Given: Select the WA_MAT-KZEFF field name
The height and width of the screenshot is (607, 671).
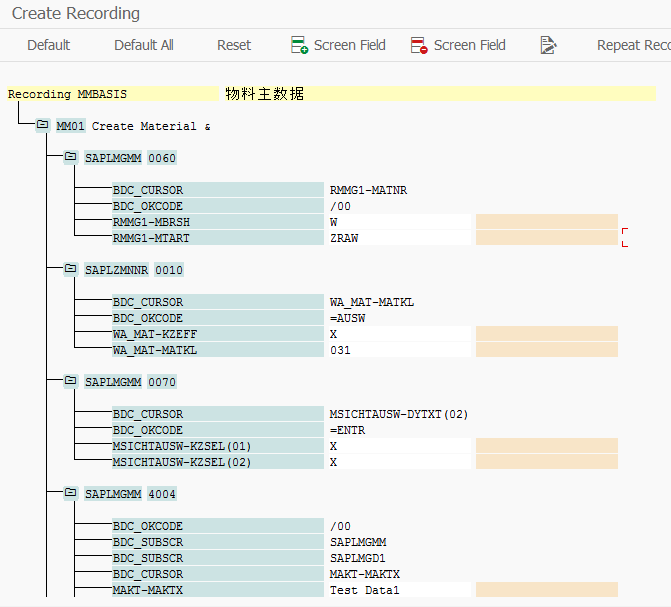Looking at the screenshot, I should point(218,334).
